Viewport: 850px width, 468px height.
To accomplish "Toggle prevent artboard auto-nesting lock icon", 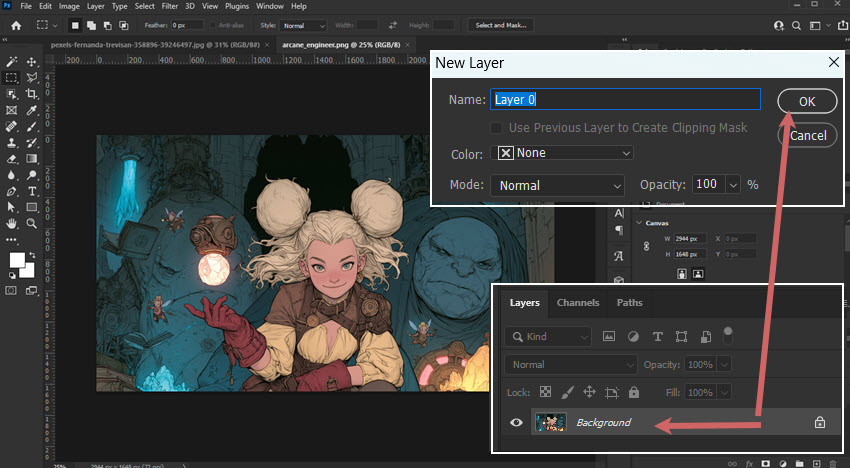I will click(611, 392).
